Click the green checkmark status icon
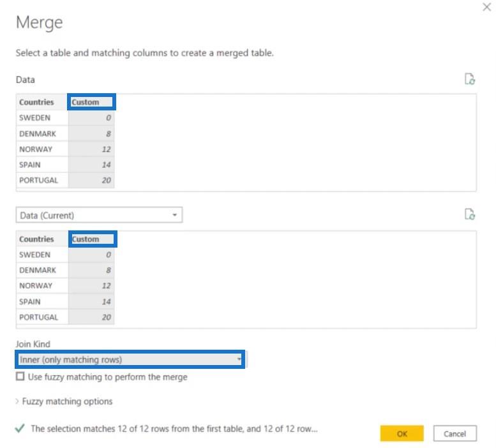 pyautogui.click(x=20, y=428)
